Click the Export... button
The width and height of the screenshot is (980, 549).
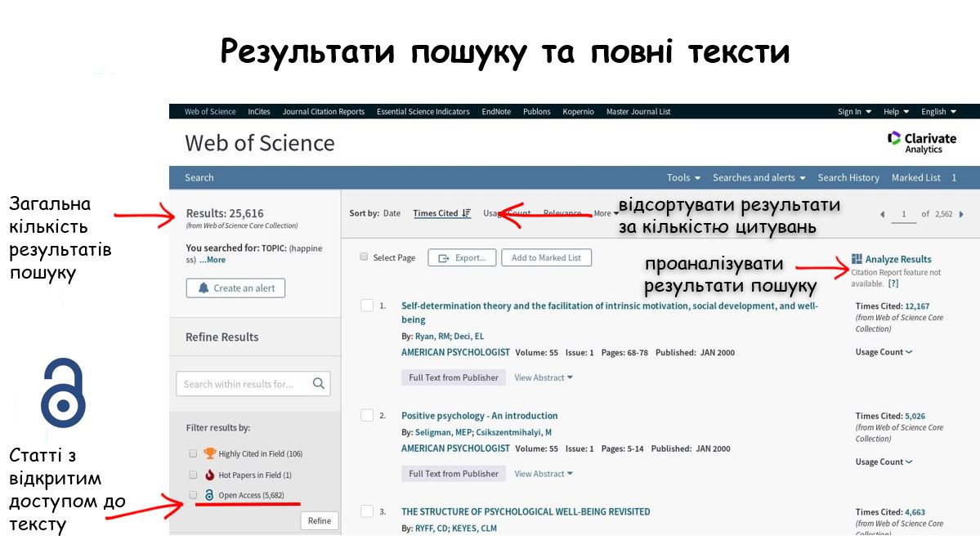[x=462, y=257]
